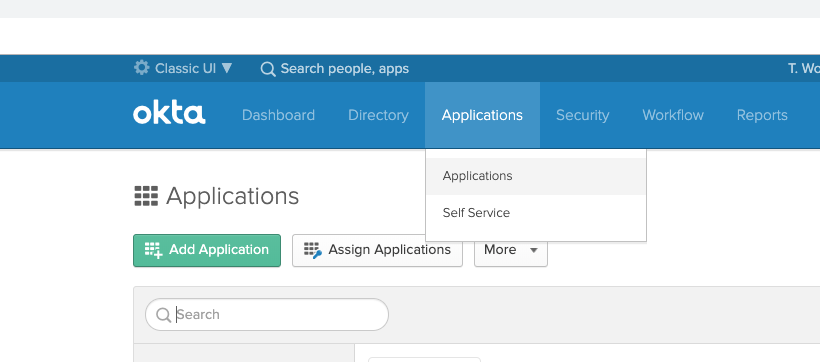Focus the applications Search input field
820x362 pixels.
point(267,314)
